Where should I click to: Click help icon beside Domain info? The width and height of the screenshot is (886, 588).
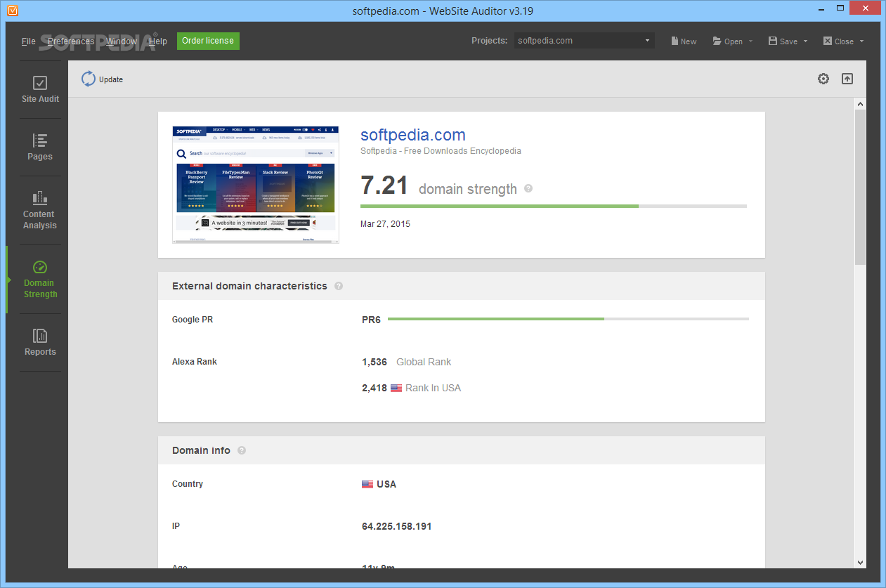[x=242, y=450]
